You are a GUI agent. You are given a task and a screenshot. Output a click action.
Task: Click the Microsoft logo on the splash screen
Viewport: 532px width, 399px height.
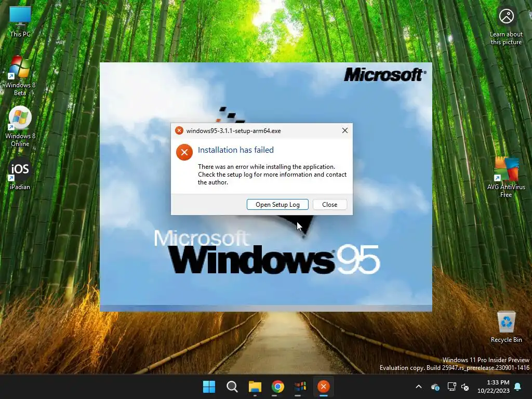click(385, 75)
